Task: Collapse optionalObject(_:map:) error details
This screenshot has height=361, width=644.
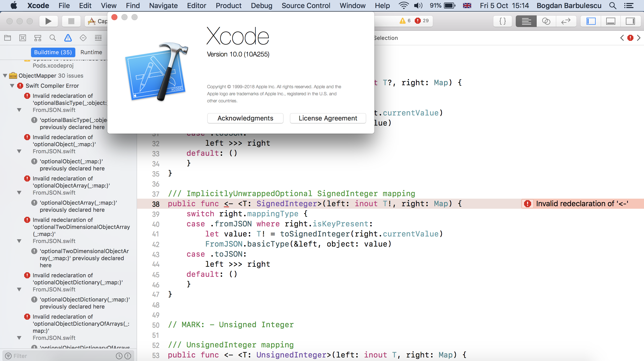Action: 19,151
